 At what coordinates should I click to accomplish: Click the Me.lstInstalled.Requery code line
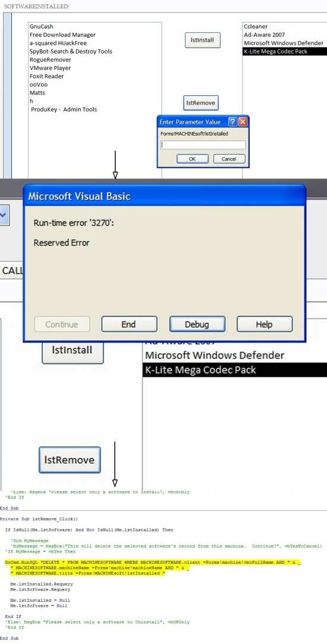click(42, 583)
